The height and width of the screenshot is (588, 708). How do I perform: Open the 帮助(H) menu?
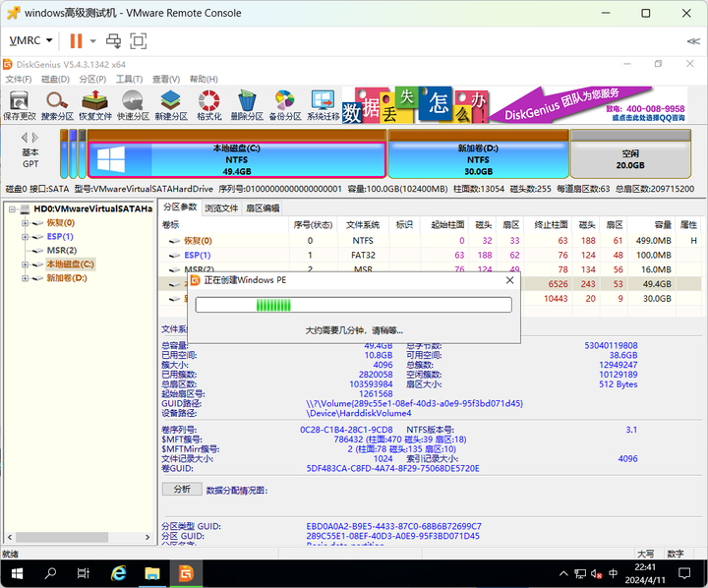(204, 80)
